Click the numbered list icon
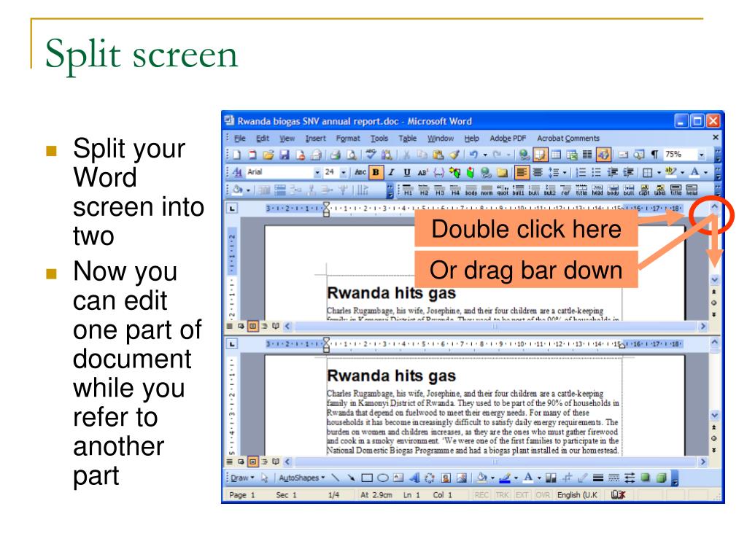Screen dimensions: 747x560 [581, 172]
